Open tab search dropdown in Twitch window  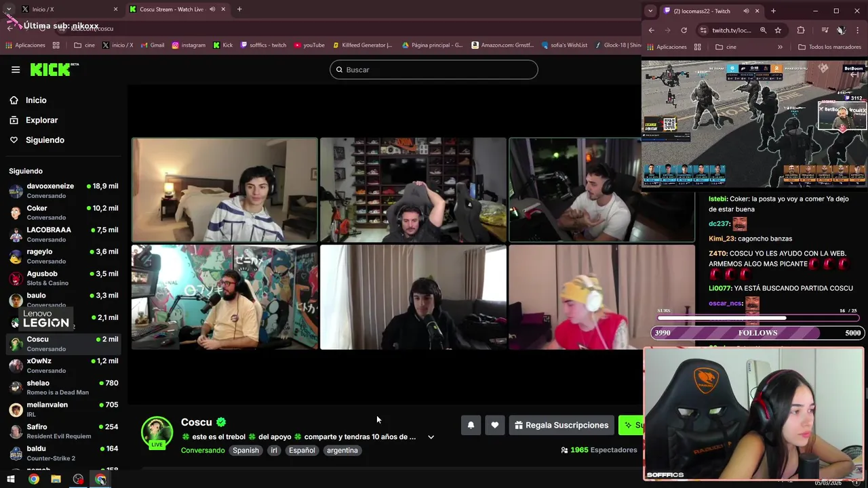(x=650, y=11)
